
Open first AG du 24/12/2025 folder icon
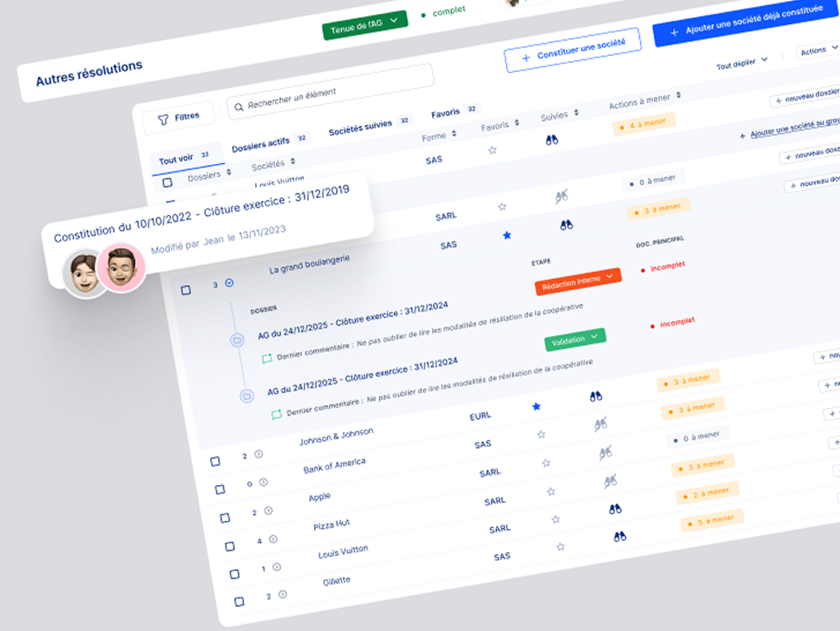tap(237, 340)
